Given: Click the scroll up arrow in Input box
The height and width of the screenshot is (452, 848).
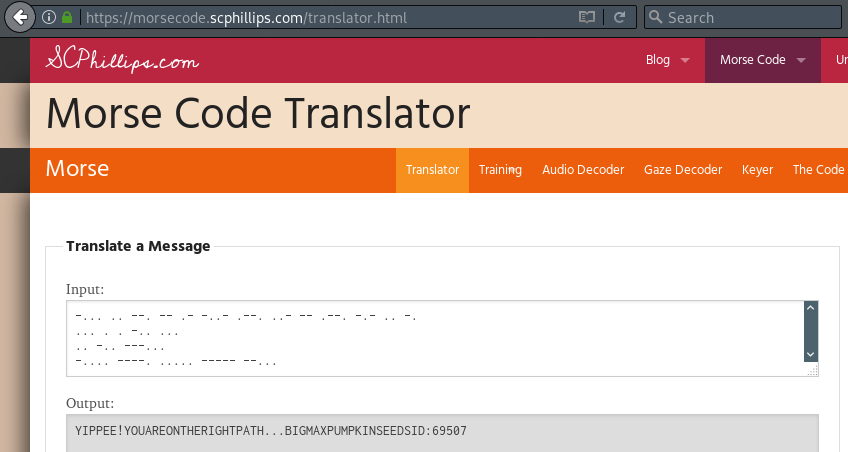Looking at the screenshot, I should click(x=810, y=308).
